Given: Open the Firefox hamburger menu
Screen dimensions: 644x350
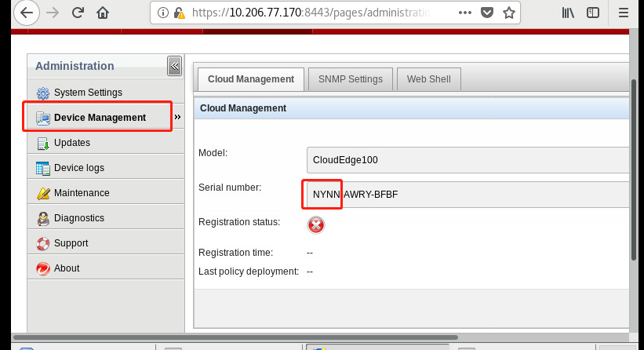Looking at the screenshot, I should (624, 13).
